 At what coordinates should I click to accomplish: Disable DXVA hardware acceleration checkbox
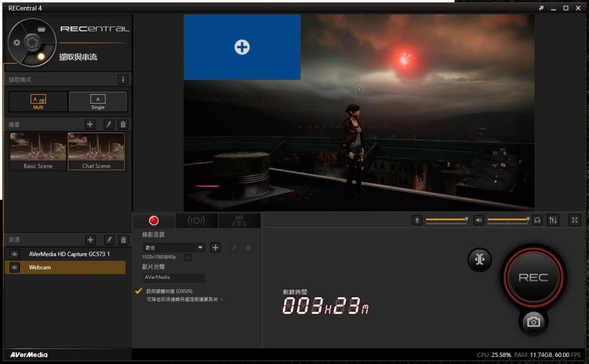138,291
